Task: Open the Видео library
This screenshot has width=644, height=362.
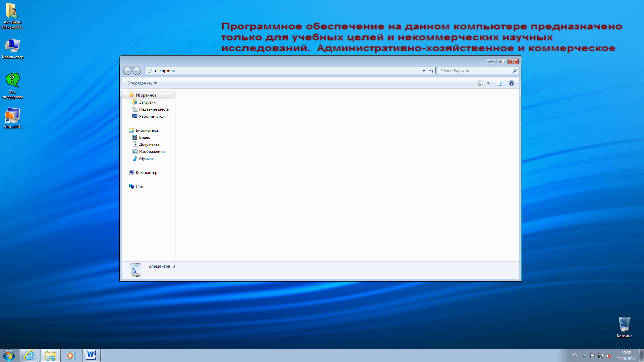Action: coord(145,137)
